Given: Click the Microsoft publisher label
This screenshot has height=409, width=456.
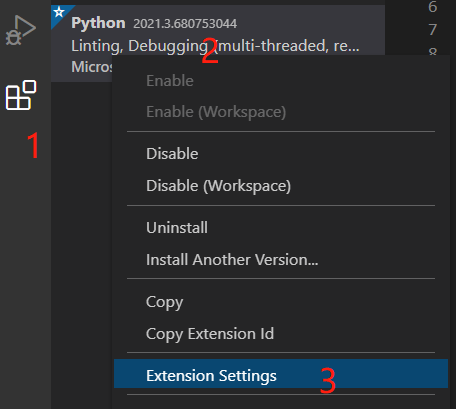Looking at the screenshot, I should point(92,67).
